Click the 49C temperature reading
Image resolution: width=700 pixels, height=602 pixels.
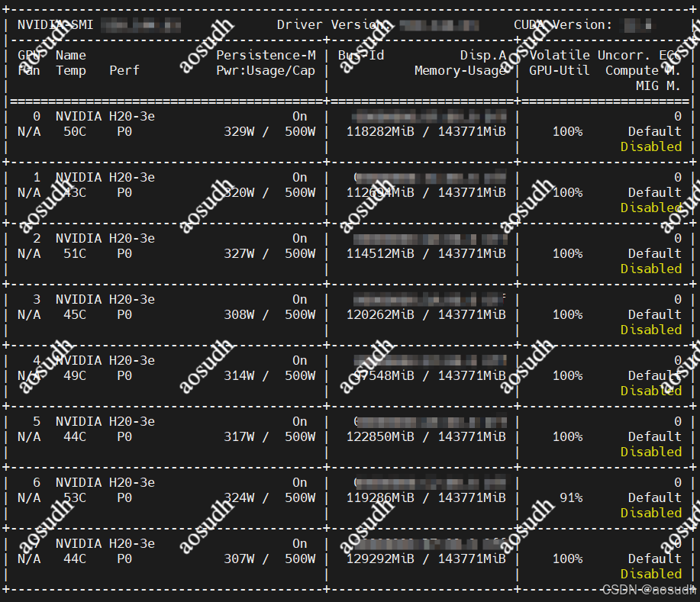[x=75, y=376]
